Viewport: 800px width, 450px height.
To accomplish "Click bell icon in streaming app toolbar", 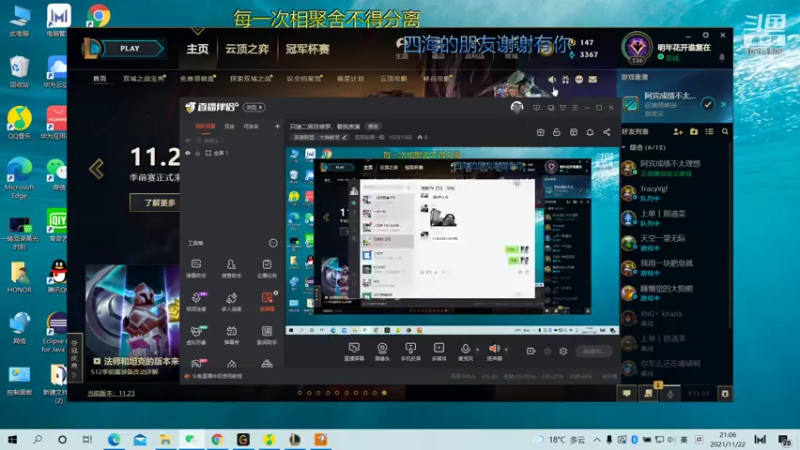I will click(590, 132).
